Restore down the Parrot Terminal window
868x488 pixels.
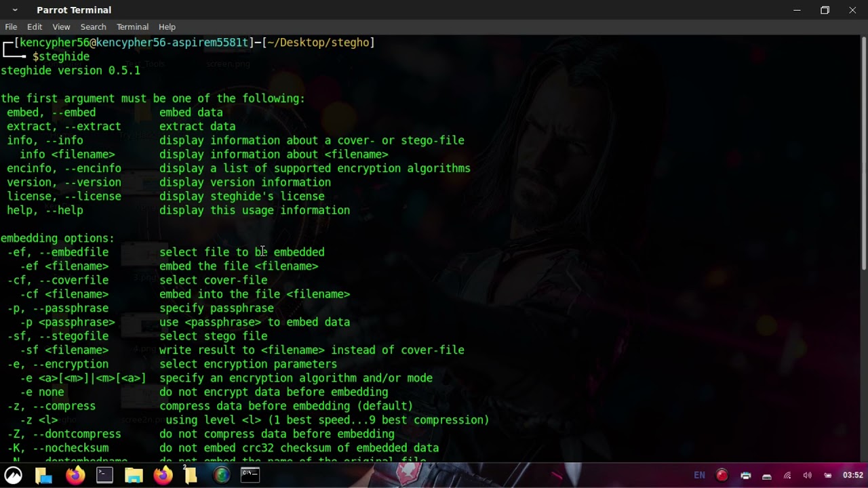click(825, 10)
